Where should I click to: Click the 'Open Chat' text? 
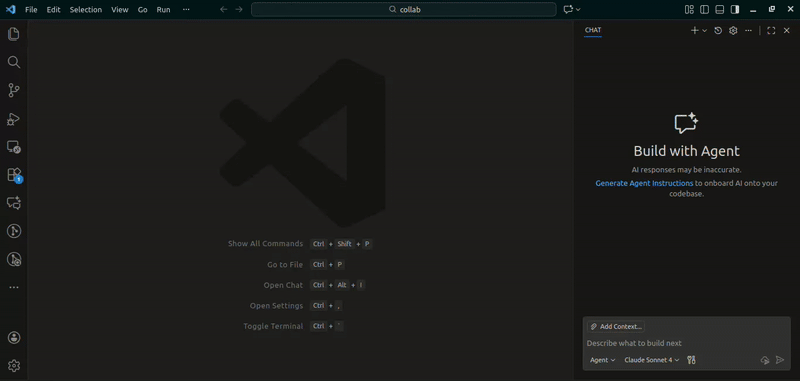tap(283, 285)
